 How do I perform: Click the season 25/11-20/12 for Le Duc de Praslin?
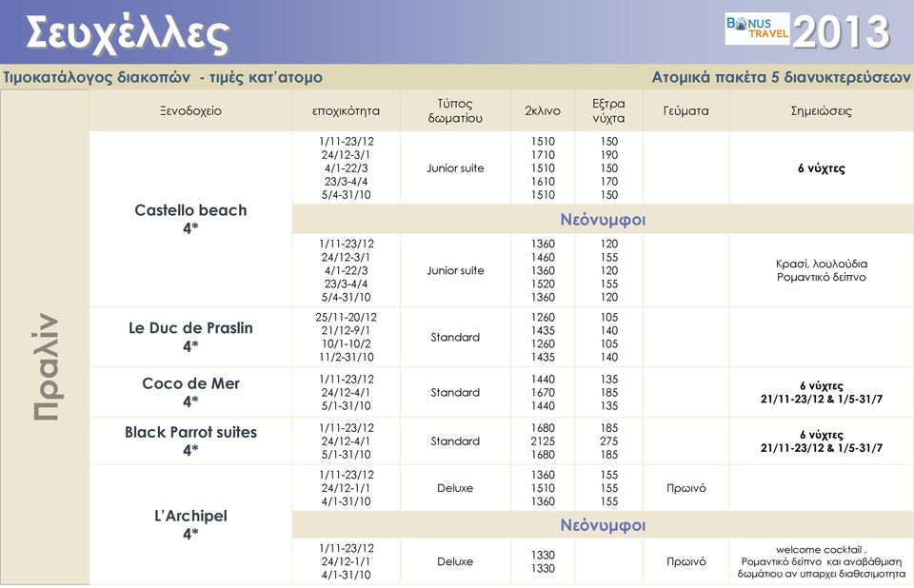pos(347,317)
